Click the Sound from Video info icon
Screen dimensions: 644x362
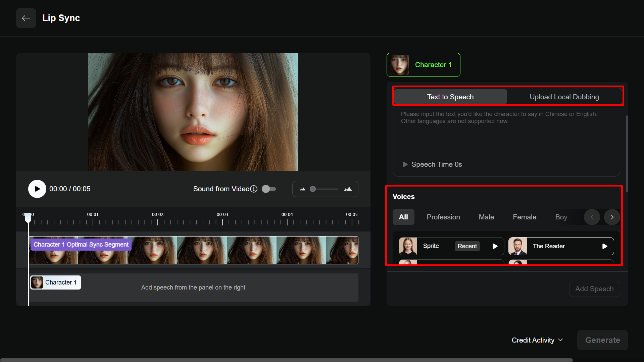click(x=254, y=189)
